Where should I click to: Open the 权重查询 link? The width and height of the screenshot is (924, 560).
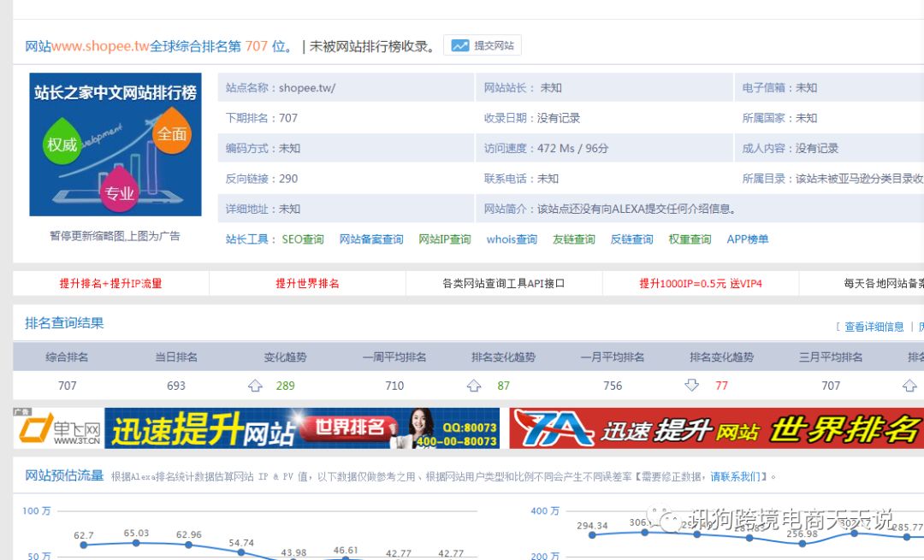[690, 239]
